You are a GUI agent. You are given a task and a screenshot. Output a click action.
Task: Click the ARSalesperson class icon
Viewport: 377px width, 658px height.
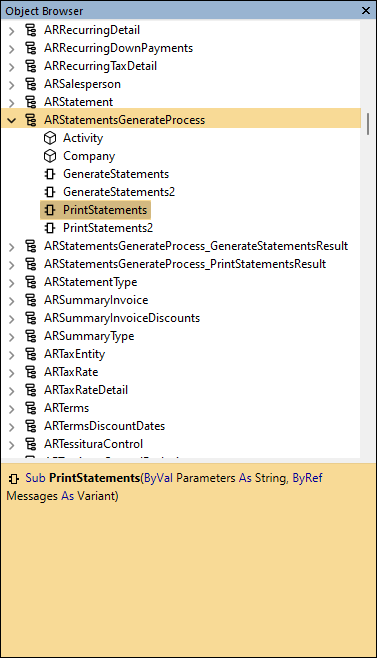[x=31, y=84]
